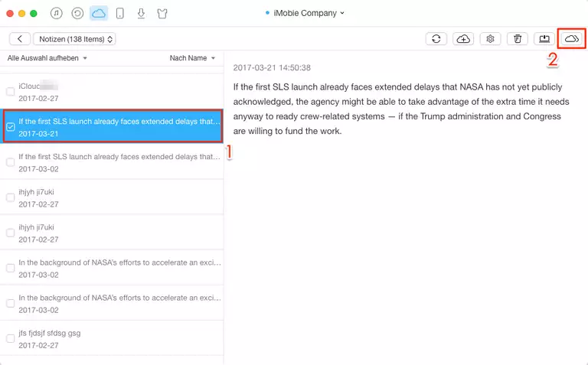Open the iTunes library music icon

click(x=57, y=13)
